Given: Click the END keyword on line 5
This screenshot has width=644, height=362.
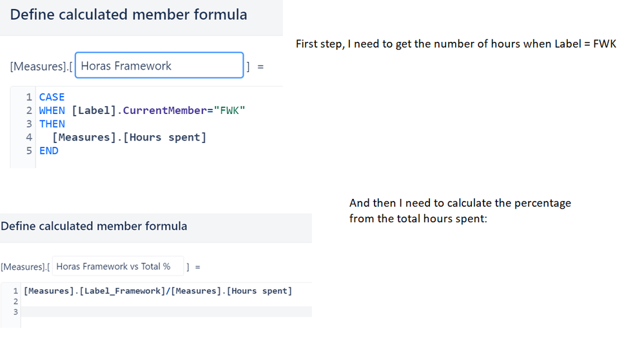Looking at the screenshot, I should click(x=49, y=151).
